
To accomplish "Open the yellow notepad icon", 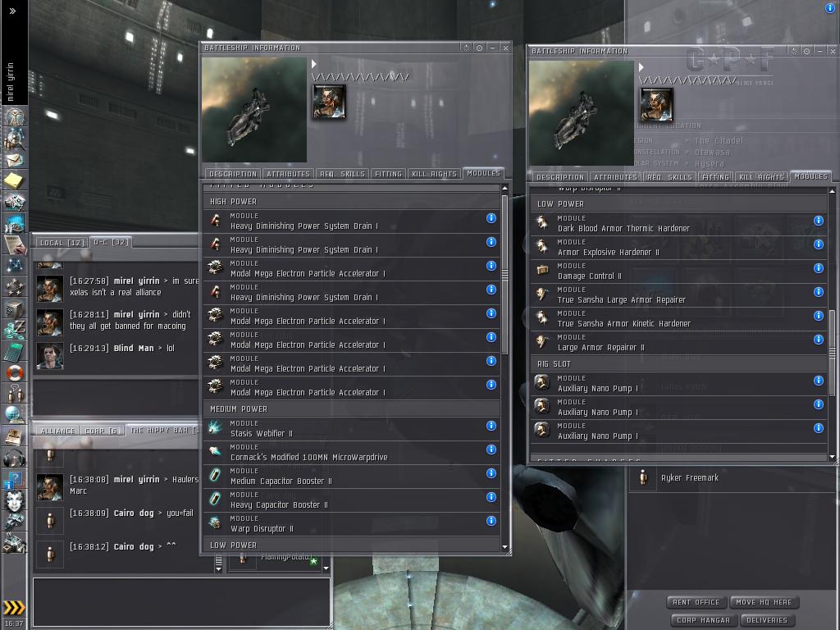I will tap(15, 180).
